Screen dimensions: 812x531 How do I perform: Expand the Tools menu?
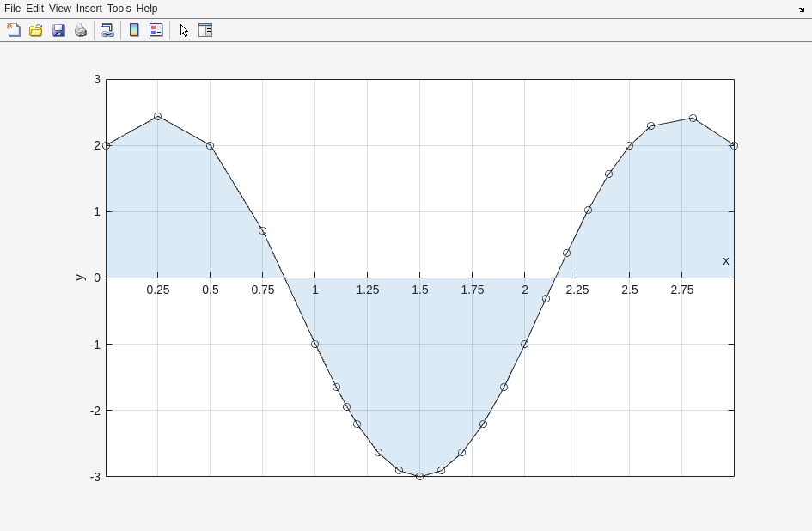click(x=119, y=9)
